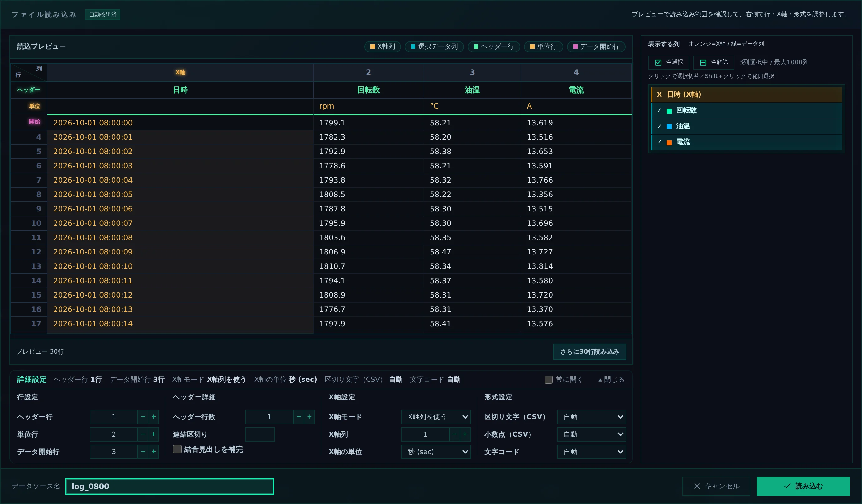Open the 文字コード dropdown

tap(591, 452)
